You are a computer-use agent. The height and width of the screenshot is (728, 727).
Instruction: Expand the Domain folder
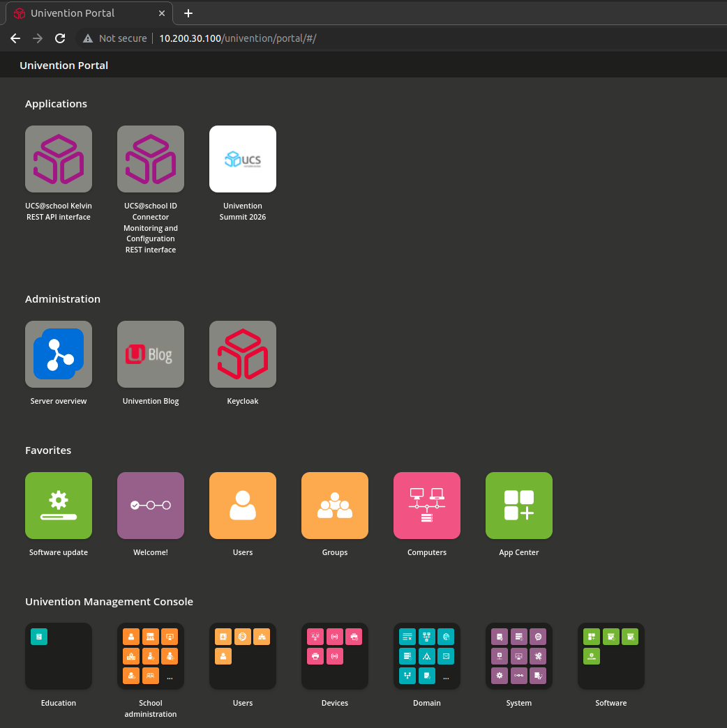[427, 656]
